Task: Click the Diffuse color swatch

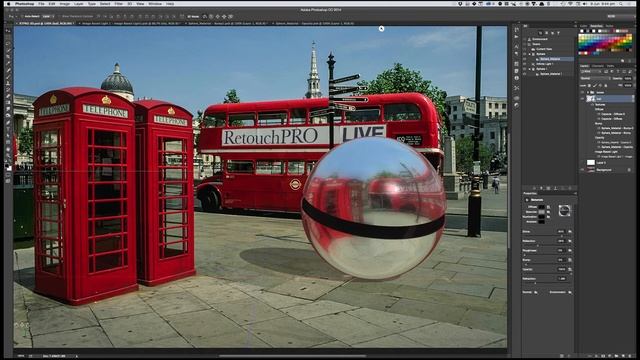Action: click(541, 207)
